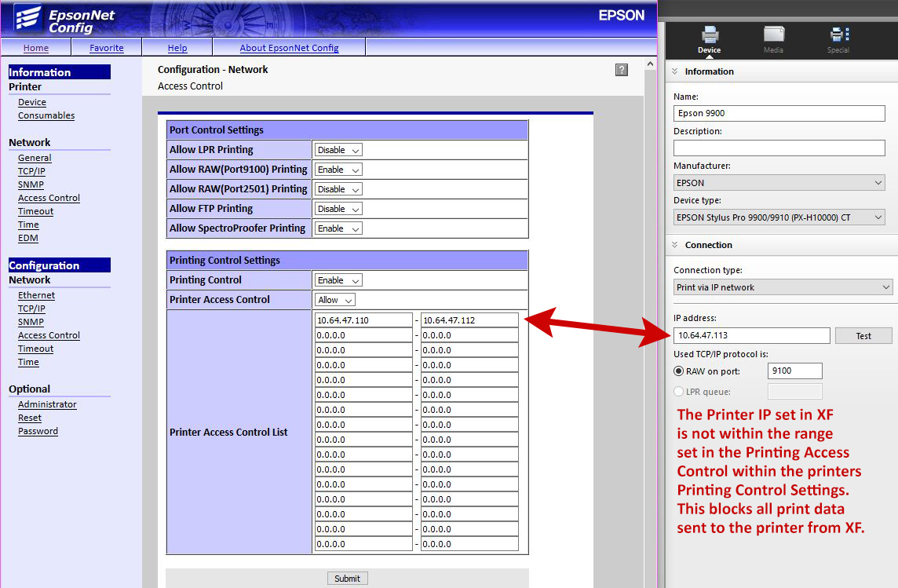Screen dimensions: 898x588
Task: Open Consumables link in sidebar
Action: pos(46,115)
